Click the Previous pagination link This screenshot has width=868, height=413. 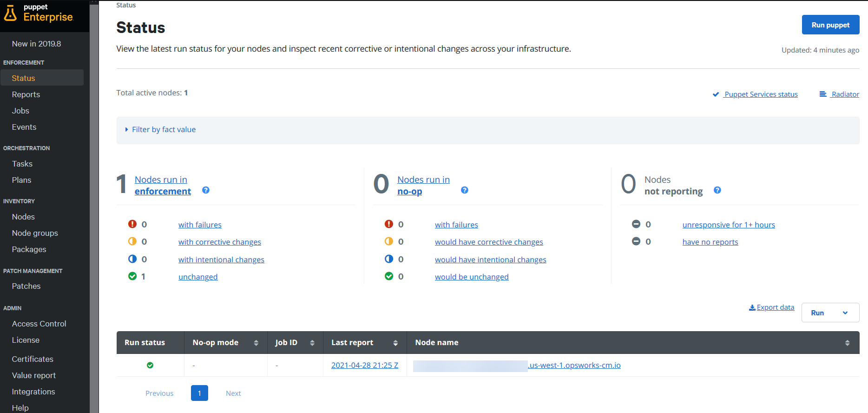click(159, 393)
